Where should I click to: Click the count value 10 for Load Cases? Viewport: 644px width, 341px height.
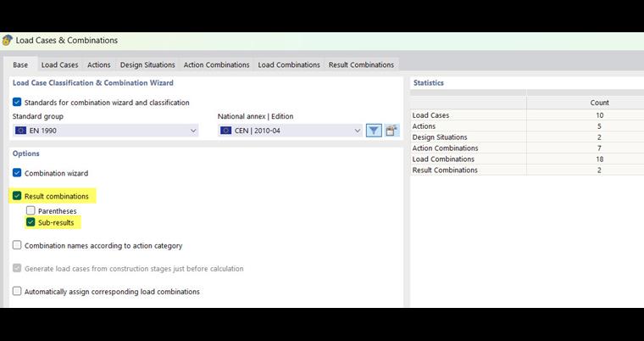tap(599, 115)
